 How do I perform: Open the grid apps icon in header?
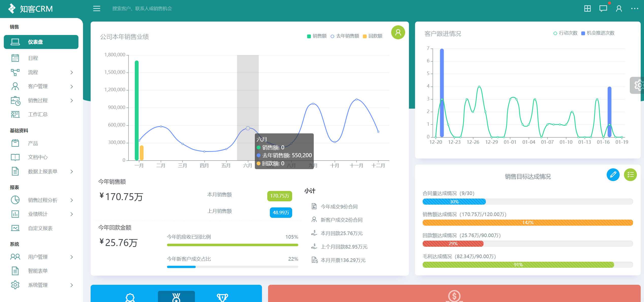587,9
